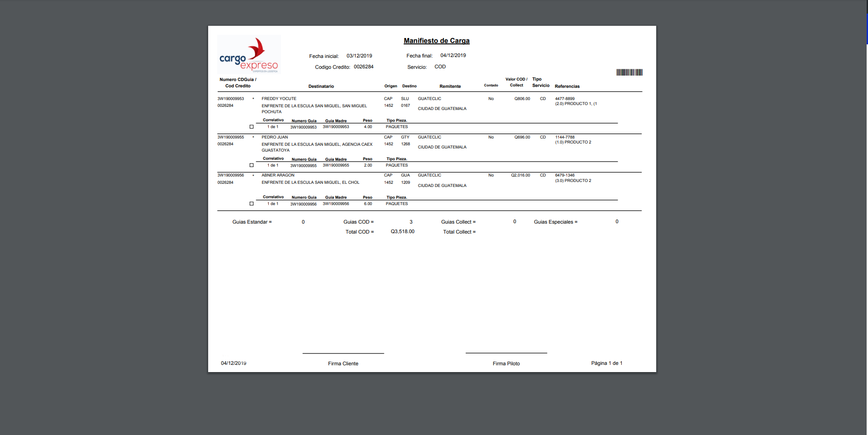Tick the checkbox for guia 3W190009953

pyautogui.click(x=252, y=127)
